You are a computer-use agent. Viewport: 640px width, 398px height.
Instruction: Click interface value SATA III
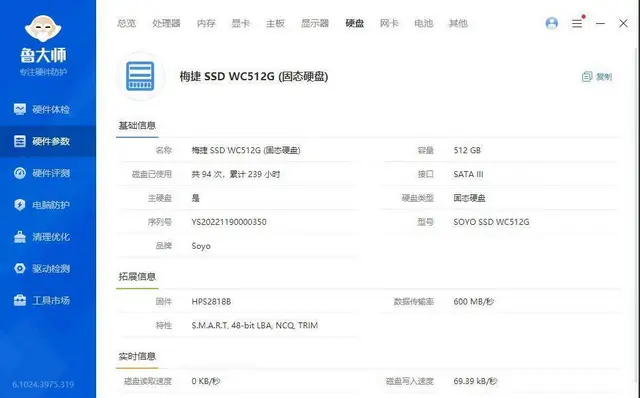tap(468, 174)
